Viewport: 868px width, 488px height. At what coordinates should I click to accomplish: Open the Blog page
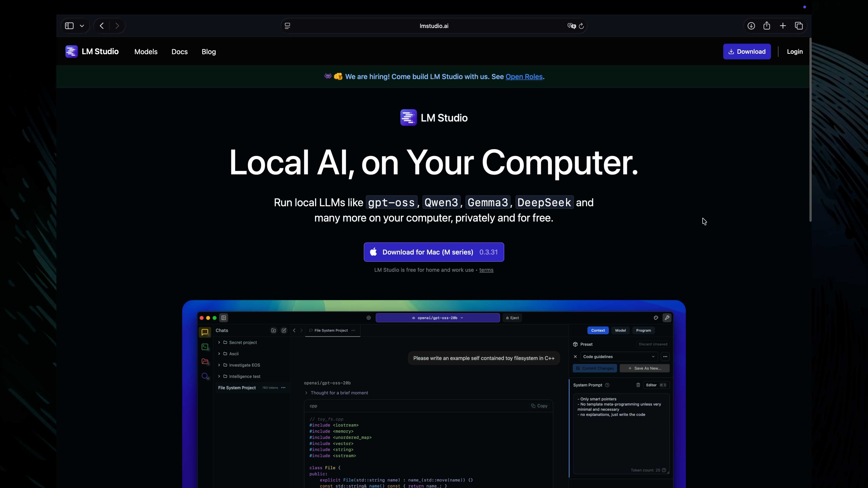(209, 52)
